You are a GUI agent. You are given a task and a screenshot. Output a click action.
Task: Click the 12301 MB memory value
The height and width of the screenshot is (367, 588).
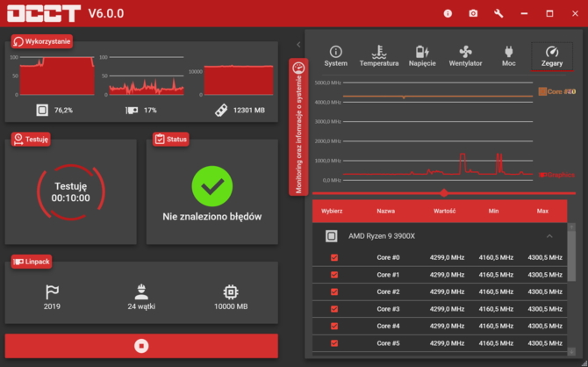[249, 110]
